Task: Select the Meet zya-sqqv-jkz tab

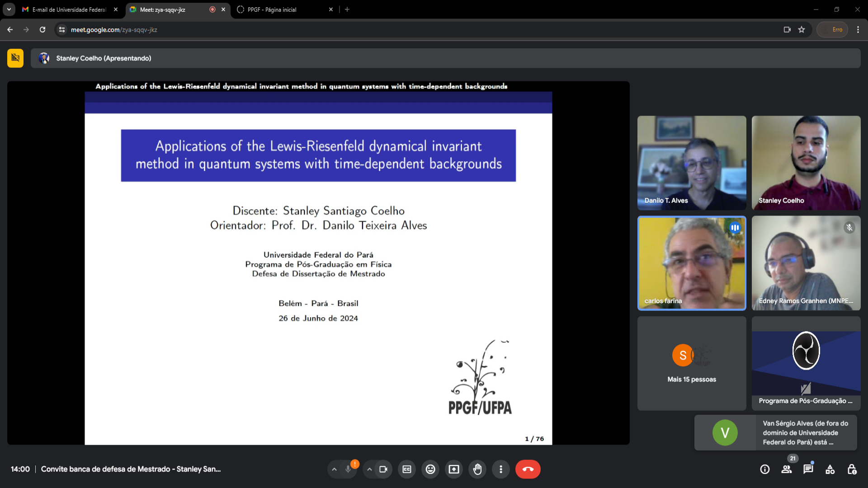Action: click(x=177, y=9)
